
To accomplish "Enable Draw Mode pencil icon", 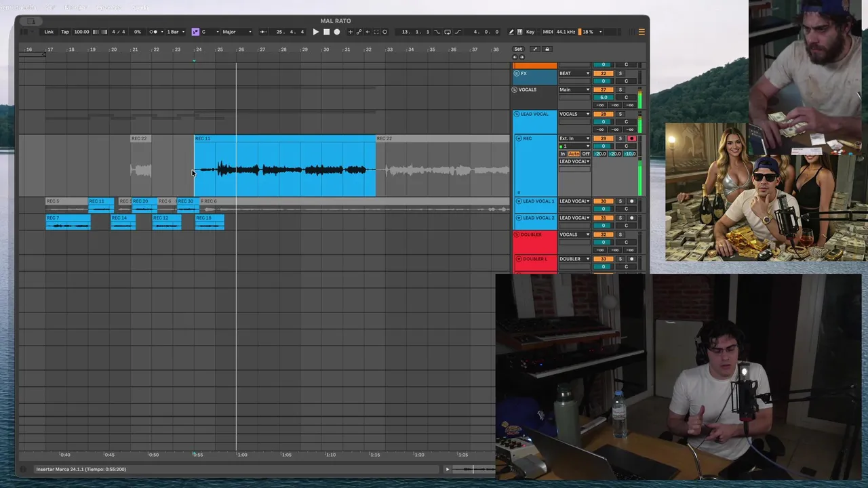I will click(x=511, y=32).
